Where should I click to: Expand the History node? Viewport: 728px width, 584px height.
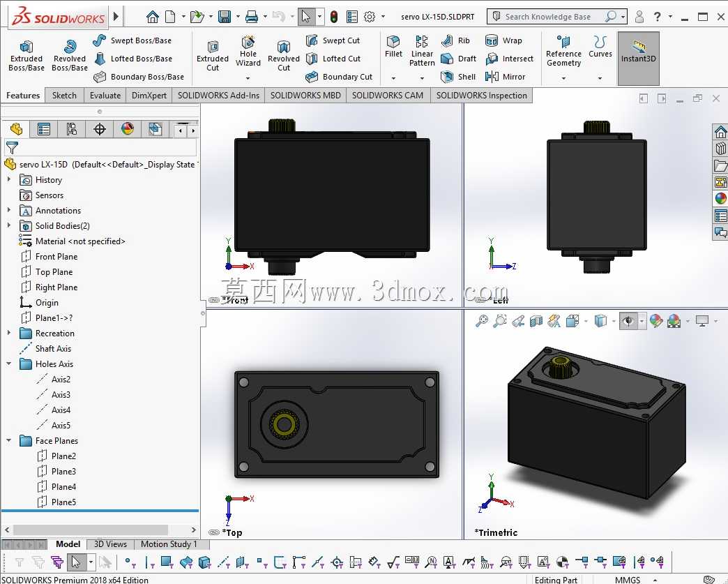[x=9, y=179]
